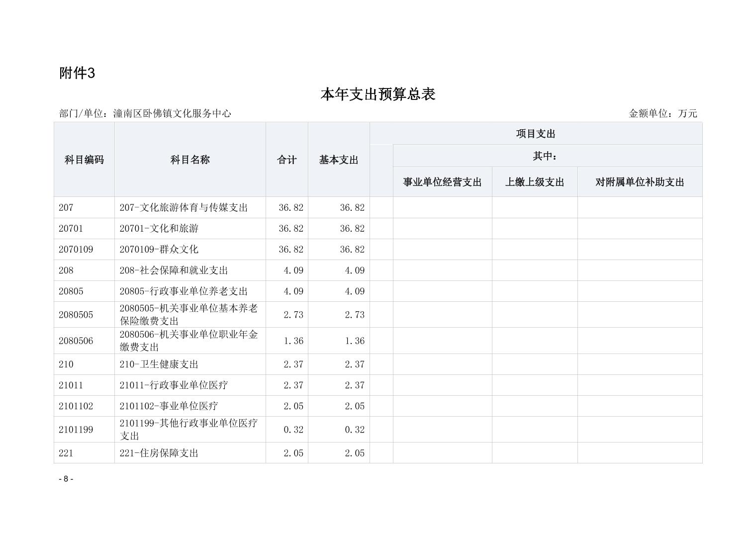Select code cell 2080506

pos(84,341)
